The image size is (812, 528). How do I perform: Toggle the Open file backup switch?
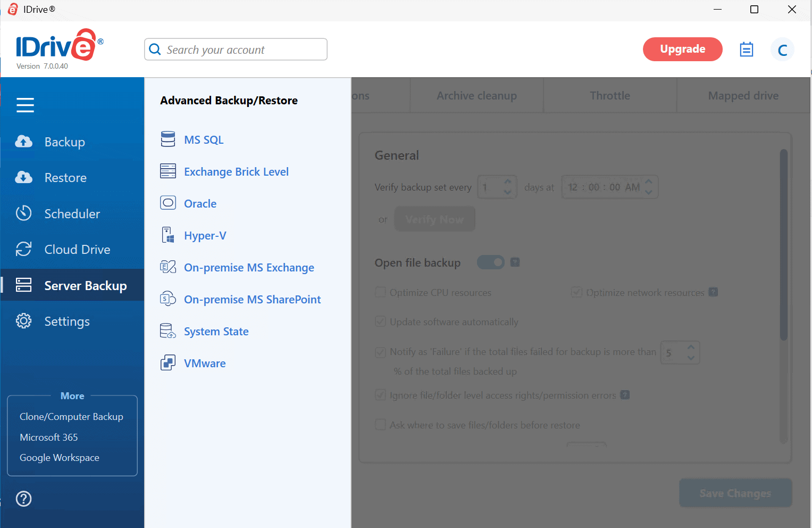(491, 262)
